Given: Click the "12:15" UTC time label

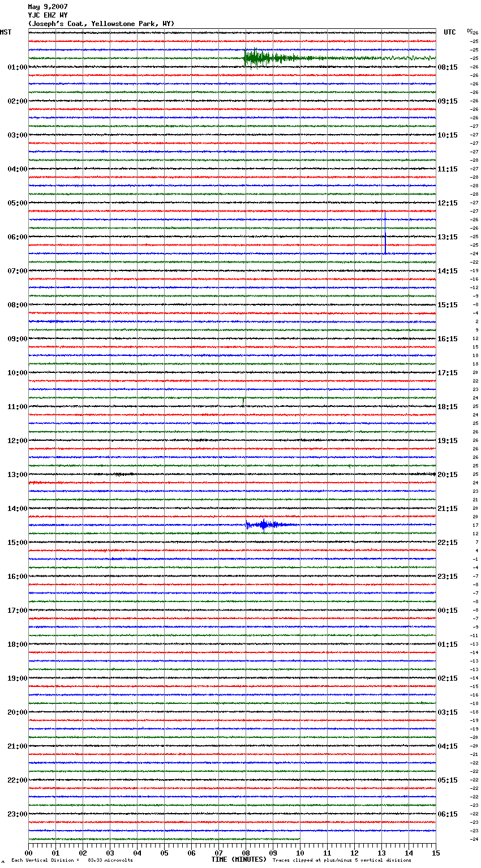Looking at the screenshot, I should (x=448, y=203).
